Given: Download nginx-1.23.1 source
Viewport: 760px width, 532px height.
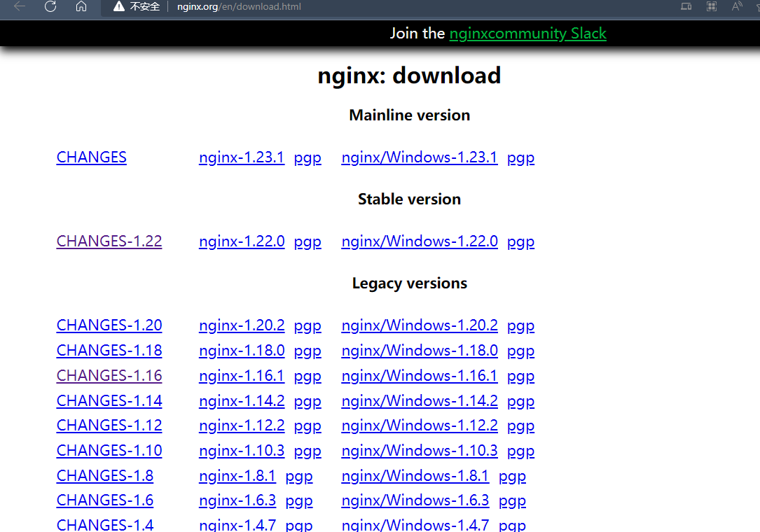Looking at the screenshot, I should pyautogui.click(x=242, y=157).
